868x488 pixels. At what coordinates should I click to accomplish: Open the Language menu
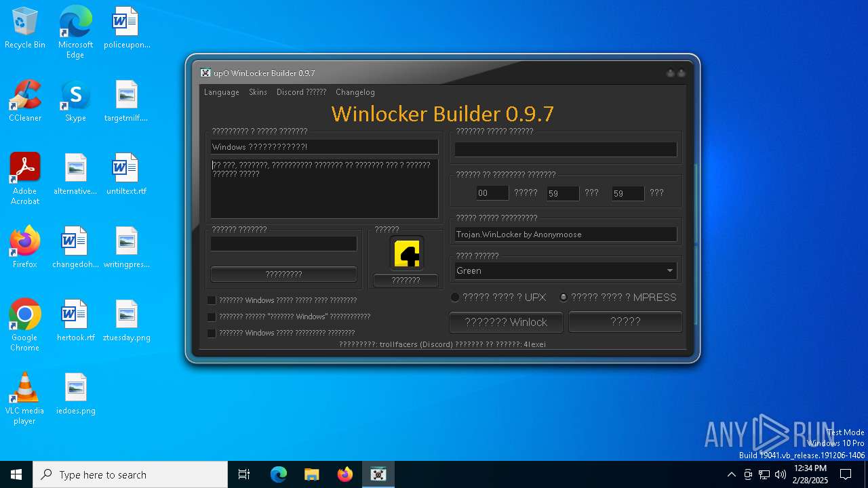coord(222,92)
